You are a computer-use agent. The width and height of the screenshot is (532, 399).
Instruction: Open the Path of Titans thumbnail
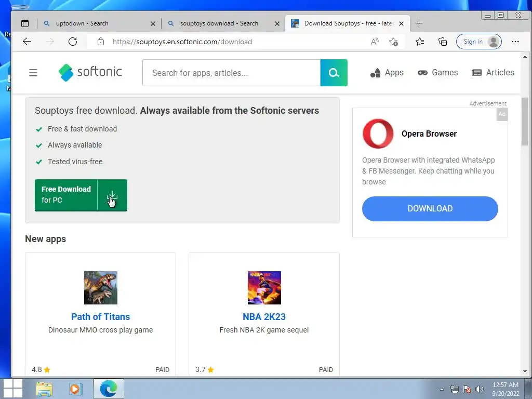pyautogui.click(x=101, y=288)
